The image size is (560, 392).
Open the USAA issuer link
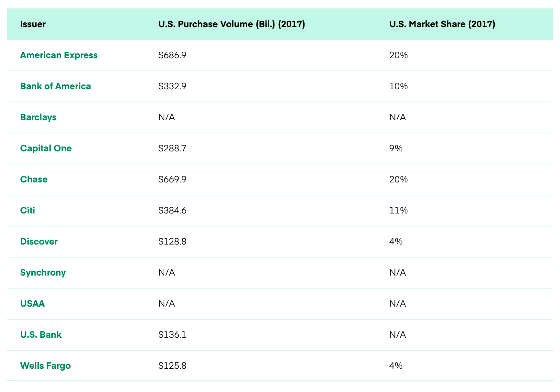(x=32, y=304)
